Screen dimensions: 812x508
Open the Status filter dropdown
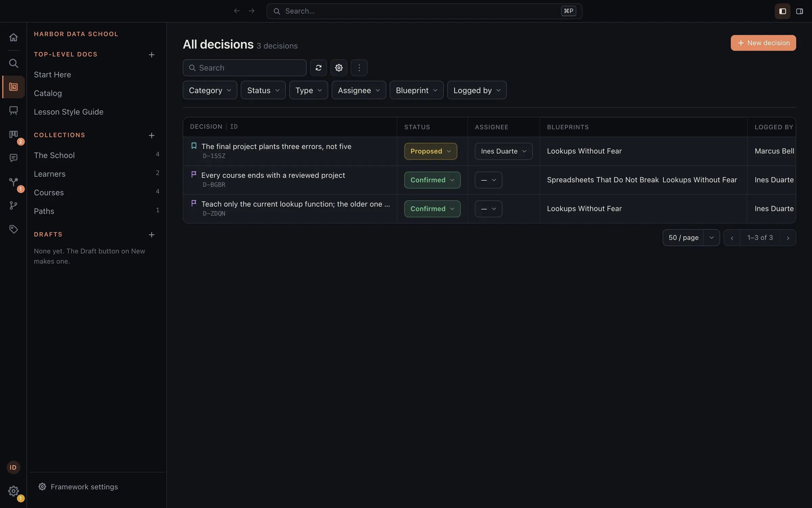coord(263,90)
